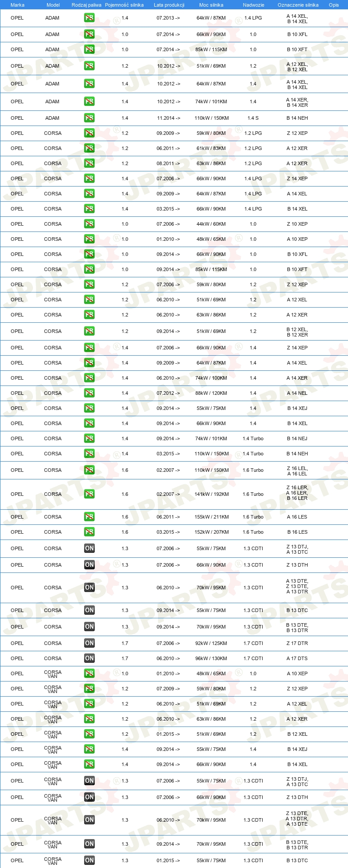
Task: Click the A 14 NEL engine code
Action: (297, 393)
